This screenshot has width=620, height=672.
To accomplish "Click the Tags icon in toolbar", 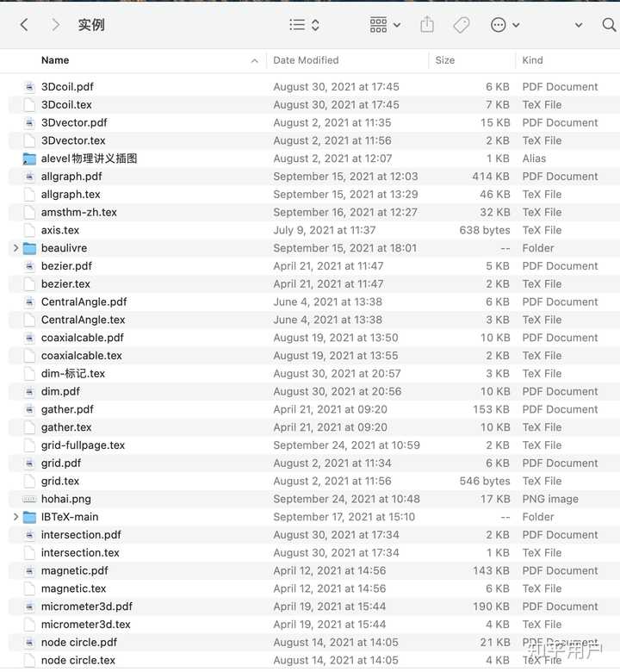I will point(461,25).
